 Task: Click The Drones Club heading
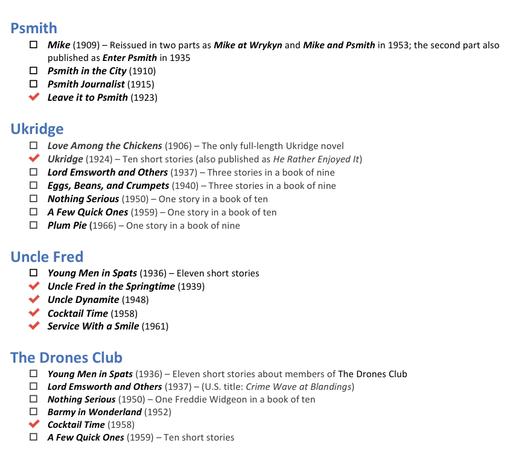[66, 357]
